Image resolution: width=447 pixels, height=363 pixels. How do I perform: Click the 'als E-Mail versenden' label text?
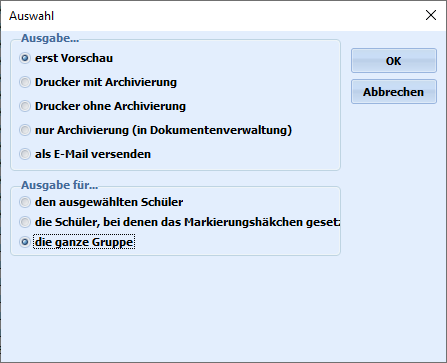[93, 154]
